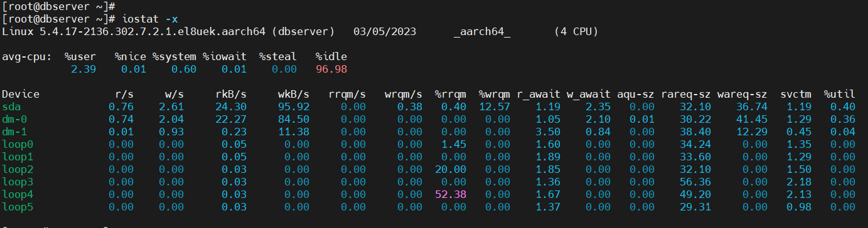Click the 'Device' column header
The height and width of the screenshot is (228, 868).
pyautogui.click(x=21, y=94)
